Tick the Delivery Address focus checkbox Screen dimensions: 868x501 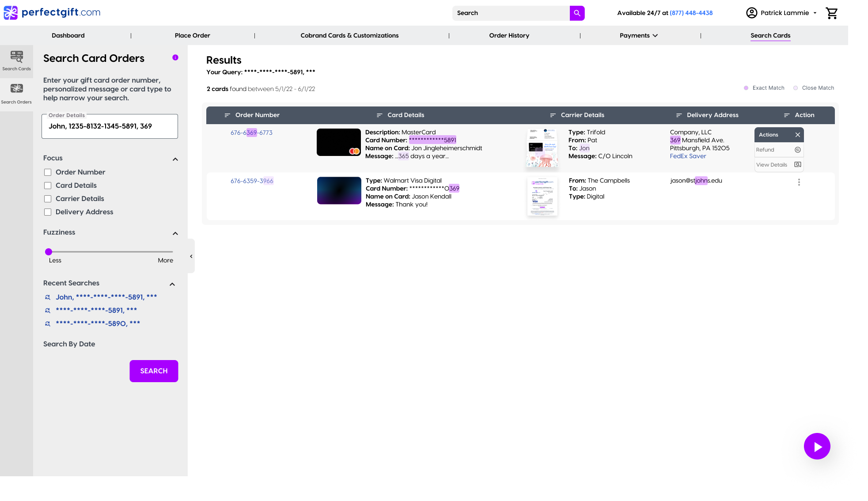(x=48, y=212)
